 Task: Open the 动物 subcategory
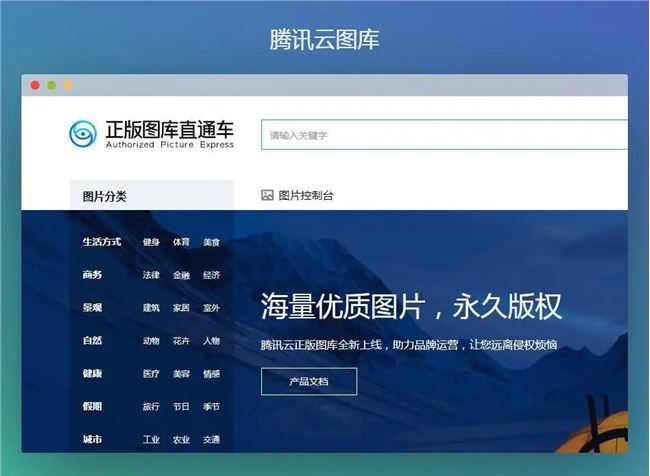pyautogui.click(x=151, y=341)
